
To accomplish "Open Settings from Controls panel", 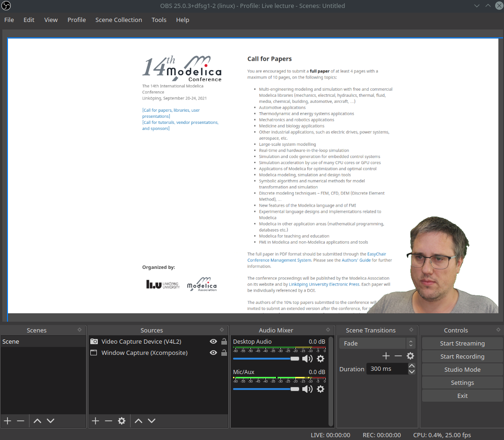I will point(462,383).
